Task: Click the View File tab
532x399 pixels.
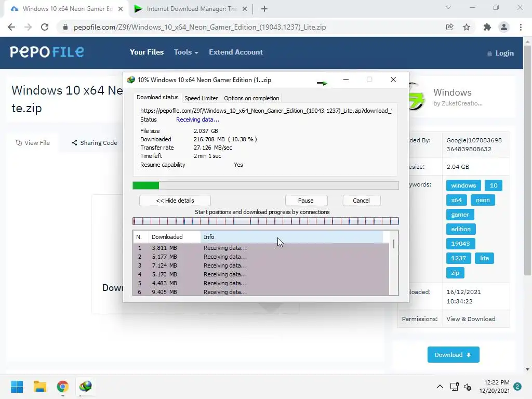Action: click(x=33, y=143)
